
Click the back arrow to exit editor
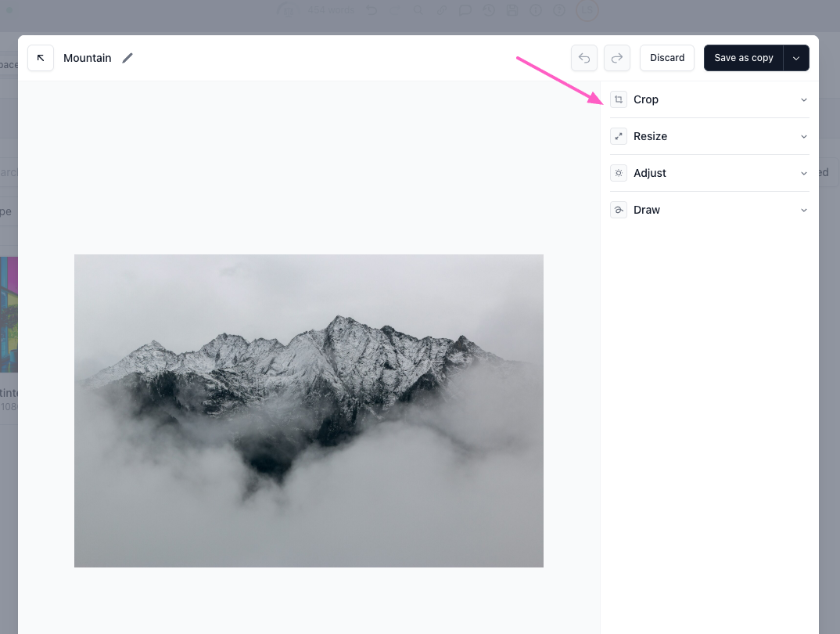tap(41, 58)
